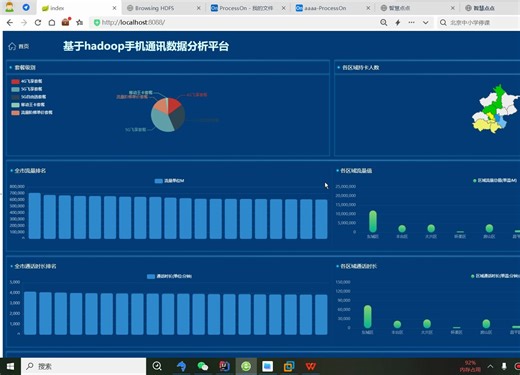Screen dimensions: 520x375
Task: Click the blue circular arrow icon beside avatar
Action: [26, 7]
